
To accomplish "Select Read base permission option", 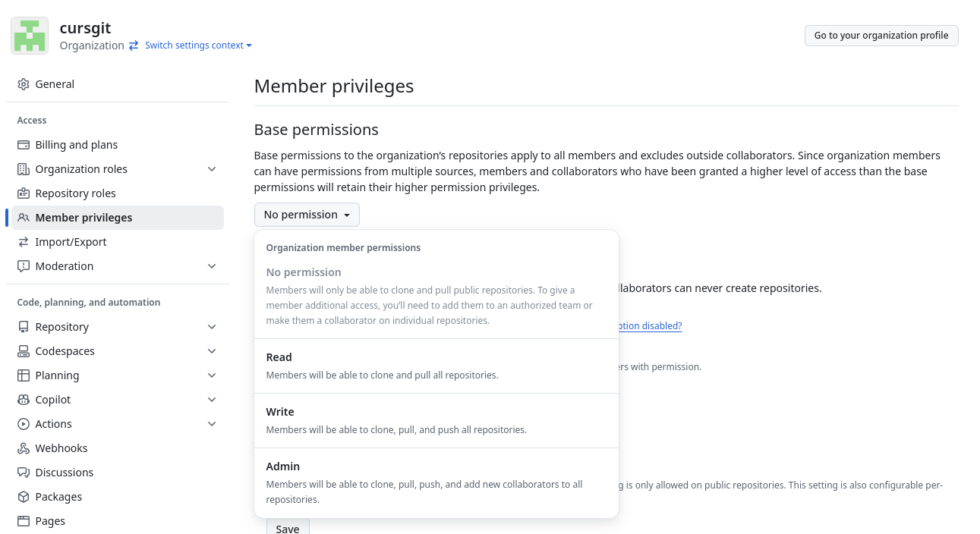I will [x=436, y=366].
